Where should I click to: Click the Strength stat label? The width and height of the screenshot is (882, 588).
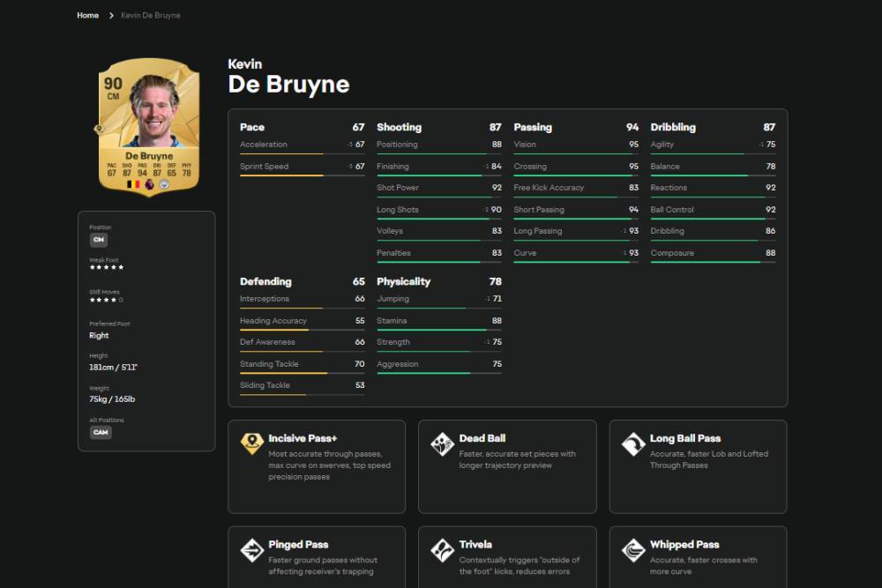coord(393,342)
